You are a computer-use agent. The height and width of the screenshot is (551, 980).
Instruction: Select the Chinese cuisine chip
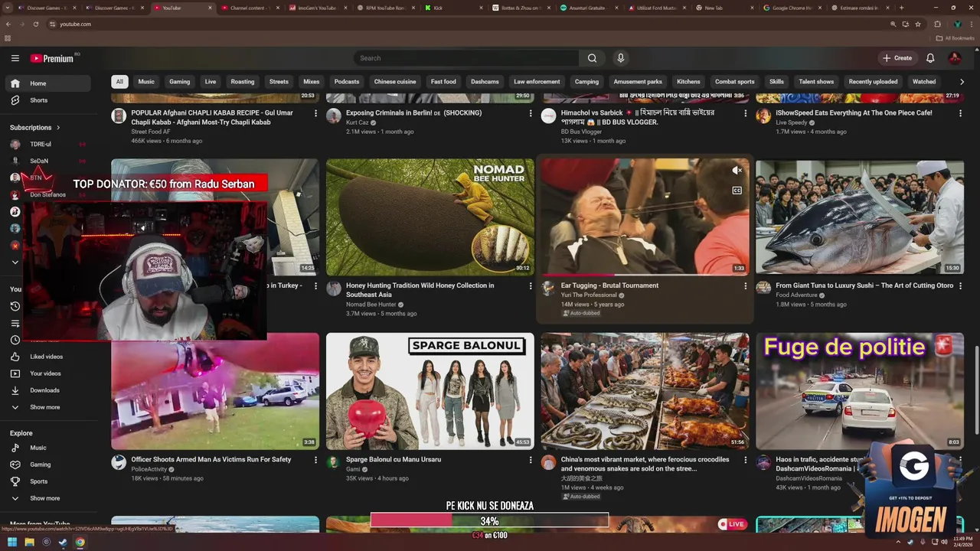395,82
